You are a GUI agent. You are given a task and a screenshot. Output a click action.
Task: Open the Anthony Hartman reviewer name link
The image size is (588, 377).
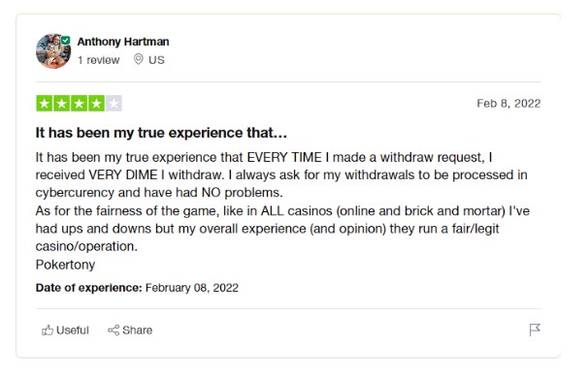(123, 42)
